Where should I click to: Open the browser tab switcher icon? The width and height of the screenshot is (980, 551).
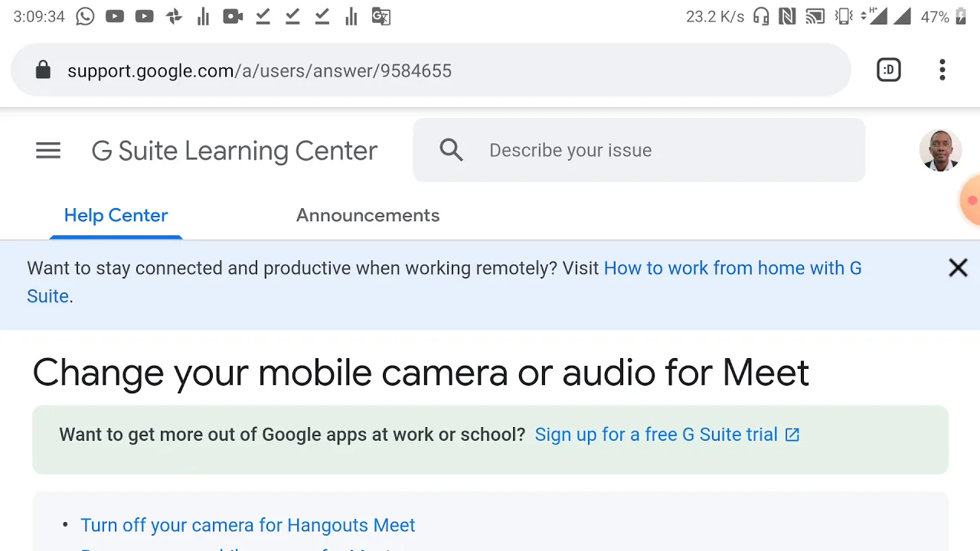click(888, 70)
